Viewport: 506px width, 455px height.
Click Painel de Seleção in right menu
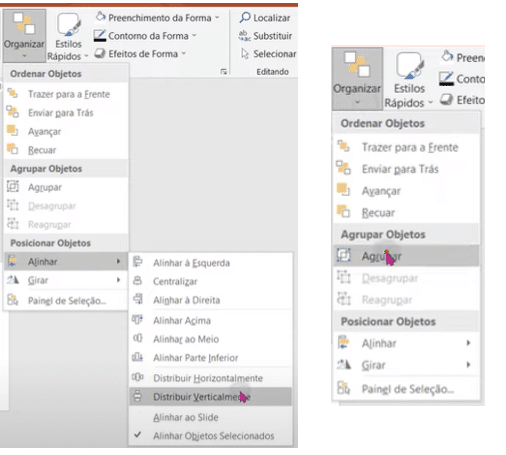coord(406,389)
